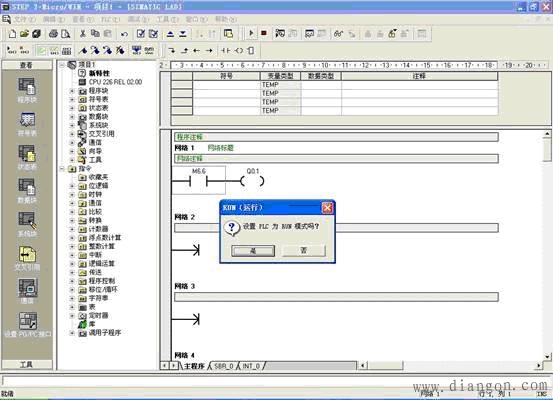Open 交叉引用 icon in navigation bar
This screenshot has height=400, width=553.
[27, 259]
